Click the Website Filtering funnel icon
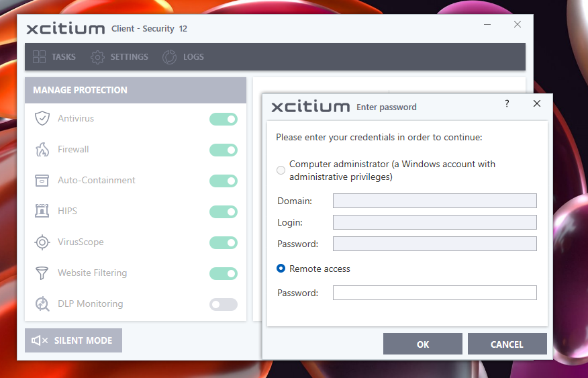 point(42,273)
